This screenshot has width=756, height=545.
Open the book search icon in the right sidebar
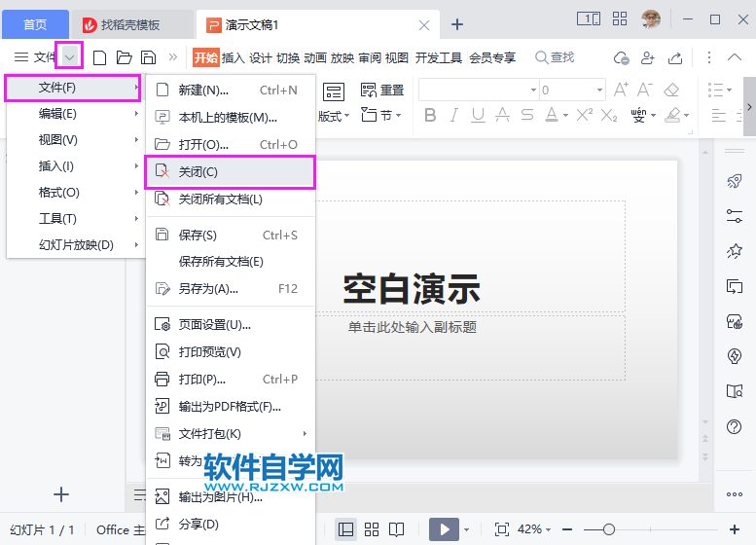[735, 391]
